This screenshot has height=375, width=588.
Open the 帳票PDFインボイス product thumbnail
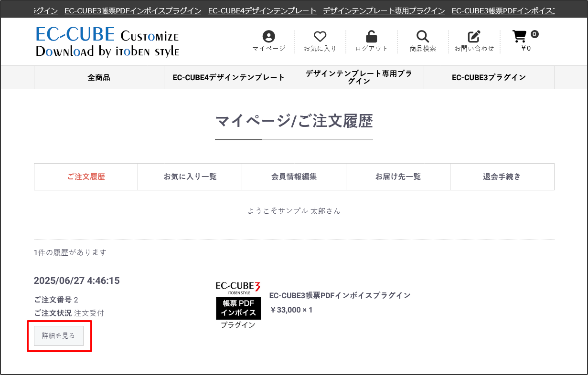tap(238, 305)
